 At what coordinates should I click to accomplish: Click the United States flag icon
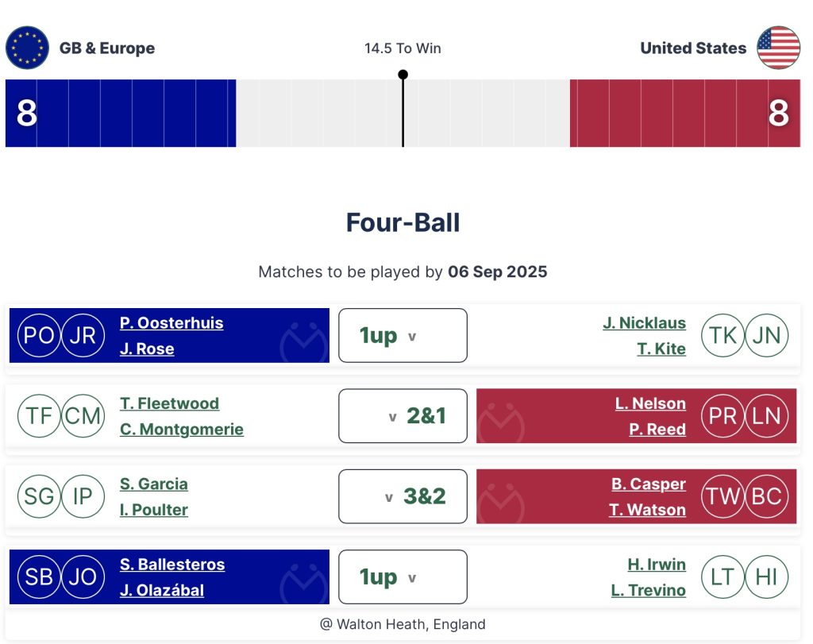[x=778, y=48]
